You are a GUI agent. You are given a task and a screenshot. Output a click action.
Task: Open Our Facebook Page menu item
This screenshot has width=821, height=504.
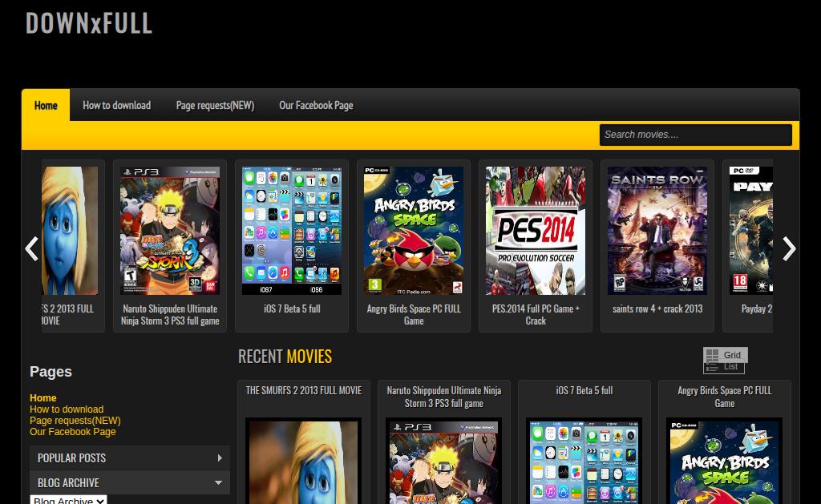click(x=316, y=105)
